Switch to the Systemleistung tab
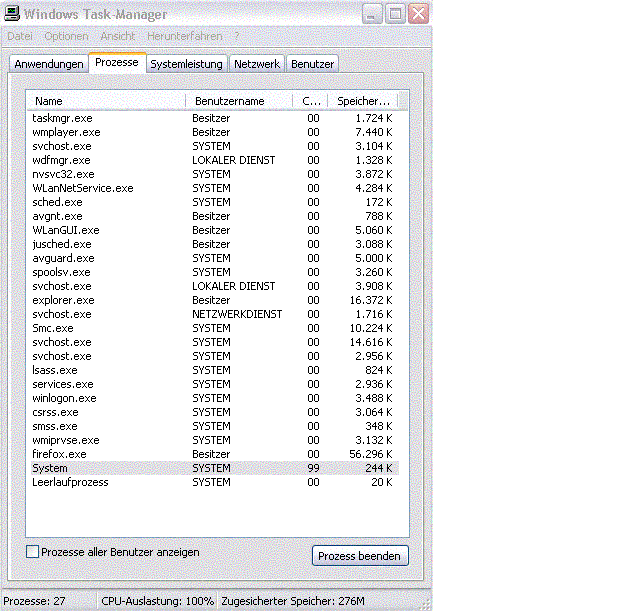The height and width of the screenshot is (611, 640). click(187, 64)
